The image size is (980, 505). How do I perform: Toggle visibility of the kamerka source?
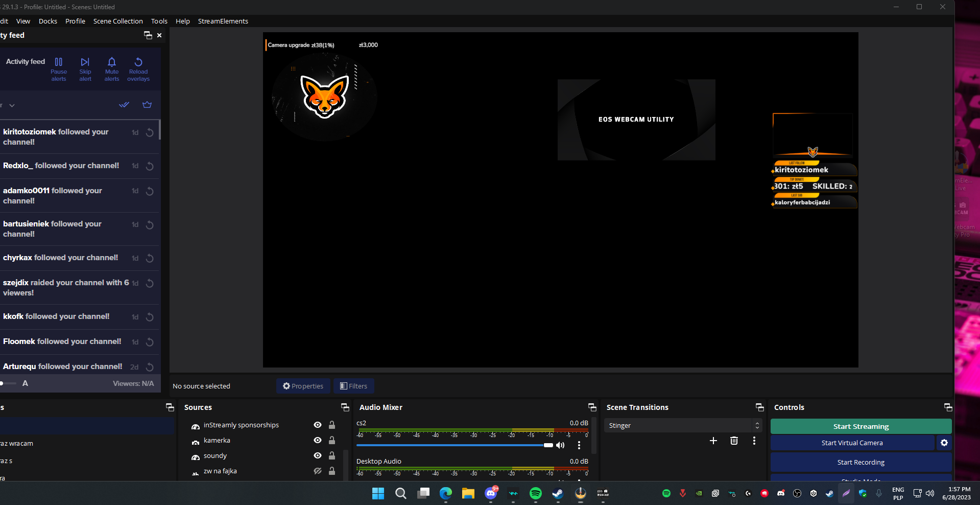click(318, 441)
